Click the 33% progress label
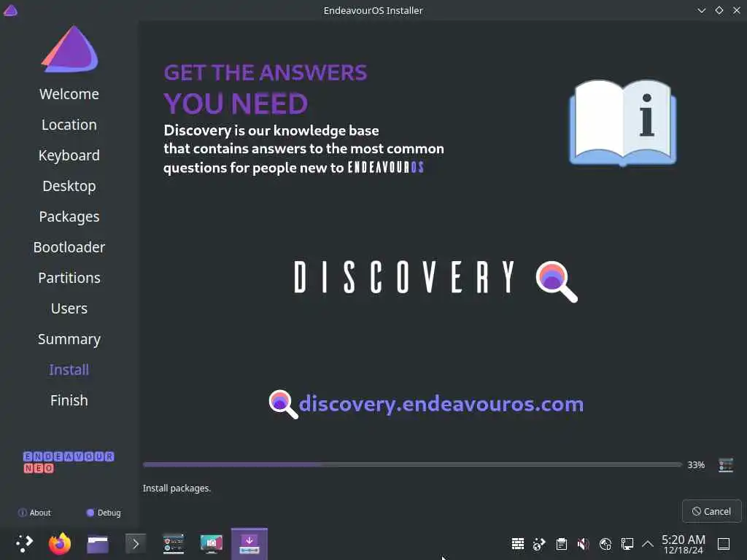The width and height of the screenshot is (747, 560). pos(696,464)
